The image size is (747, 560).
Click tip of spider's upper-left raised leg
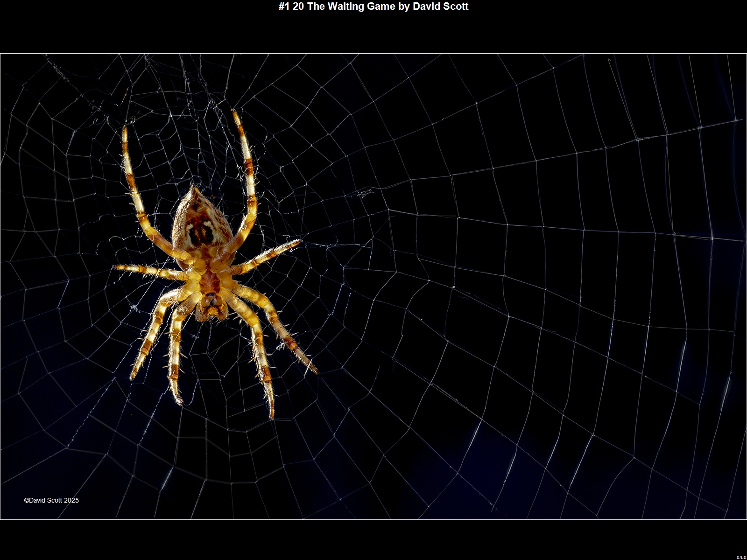(125, 131)
